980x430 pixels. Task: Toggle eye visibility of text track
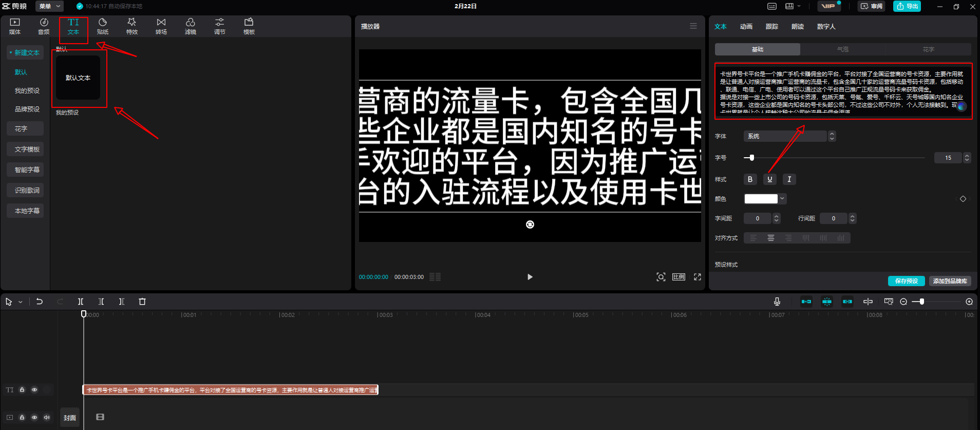[34, 390]
